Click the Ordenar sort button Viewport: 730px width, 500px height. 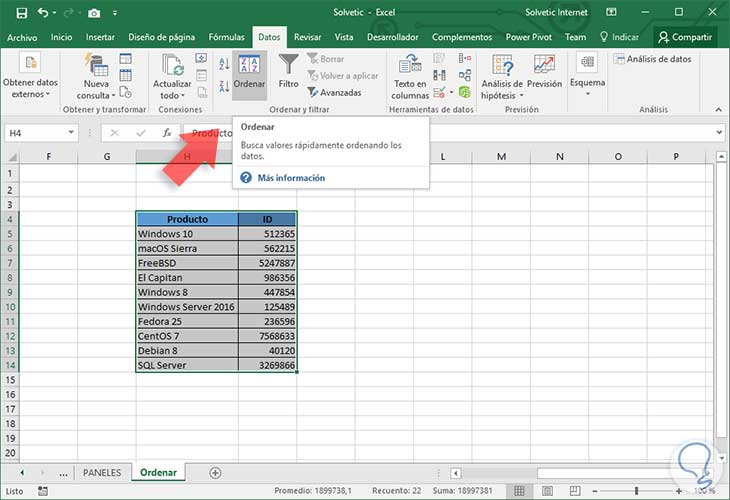click(249, 74)
